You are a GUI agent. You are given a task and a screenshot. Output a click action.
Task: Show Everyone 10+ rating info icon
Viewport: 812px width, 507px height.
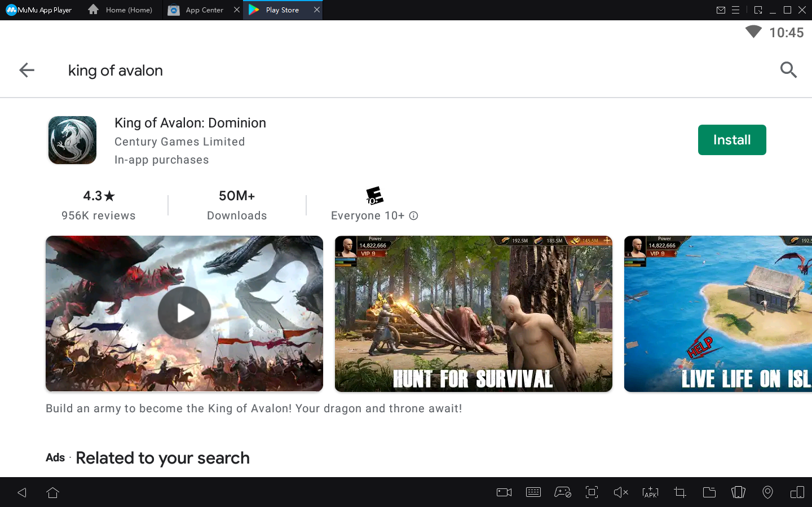click(413, 215)
